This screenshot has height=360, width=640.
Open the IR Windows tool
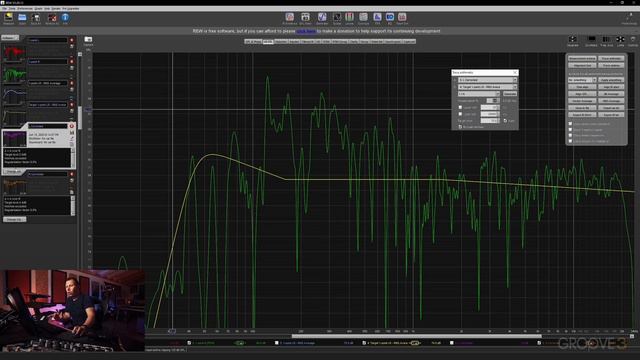pyautogui.click(x=289, y=18)
